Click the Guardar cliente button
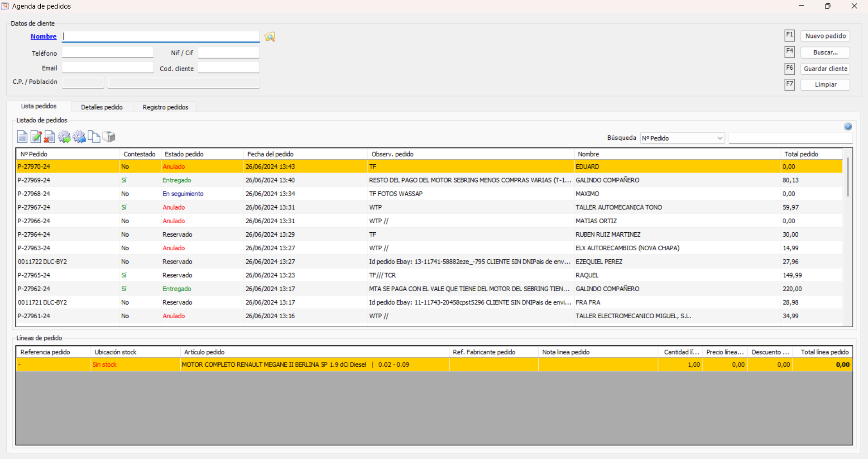 click(x=825, y=69)
